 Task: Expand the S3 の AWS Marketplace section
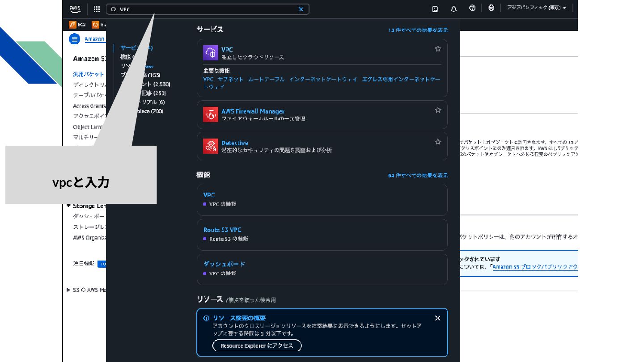click(68, 290)
